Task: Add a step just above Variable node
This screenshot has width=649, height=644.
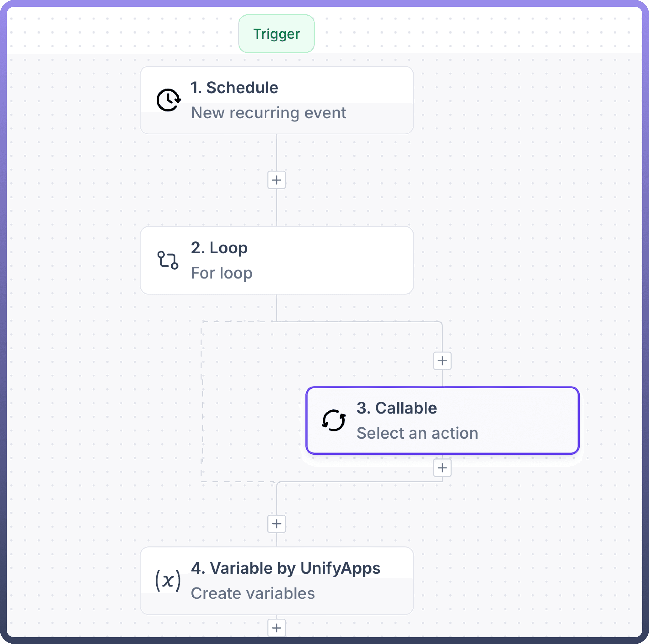Action: 276,524
